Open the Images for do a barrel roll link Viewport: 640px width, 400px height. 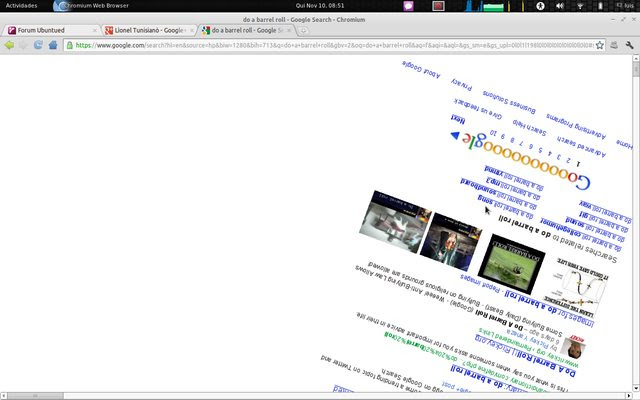(x=549, y=308)
